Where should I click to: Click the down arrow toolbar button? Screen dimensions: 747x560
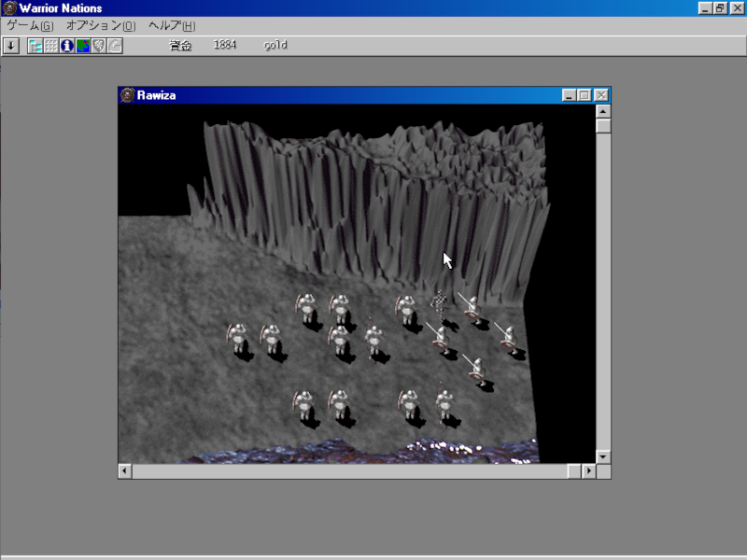click(11, 46)
